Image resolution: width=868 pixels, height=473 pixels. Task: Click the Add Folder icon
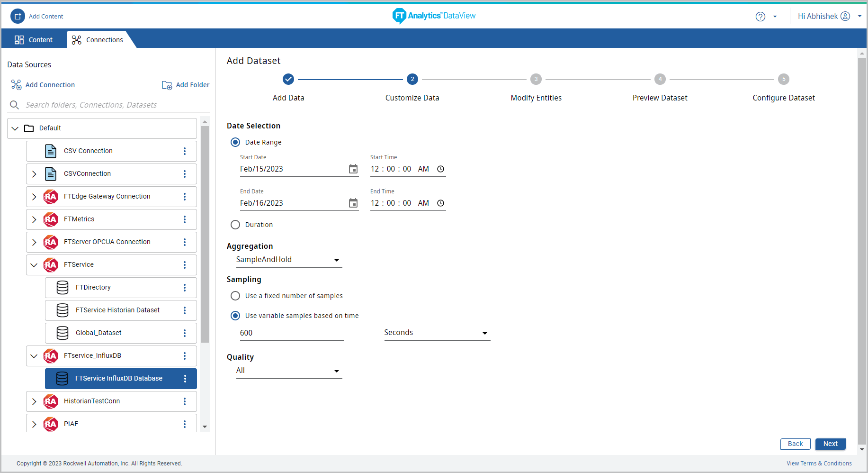point(167,85)
